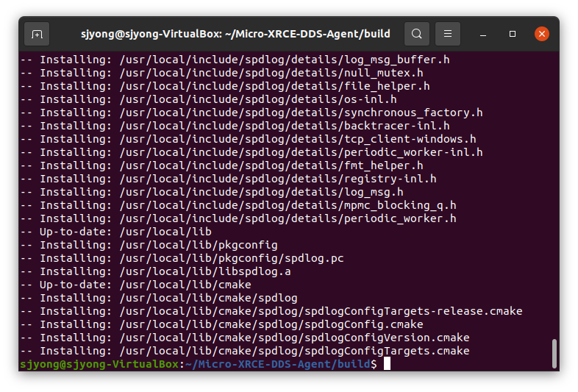Click the spdlogConfig.cmake line

(x=222, y=325)
